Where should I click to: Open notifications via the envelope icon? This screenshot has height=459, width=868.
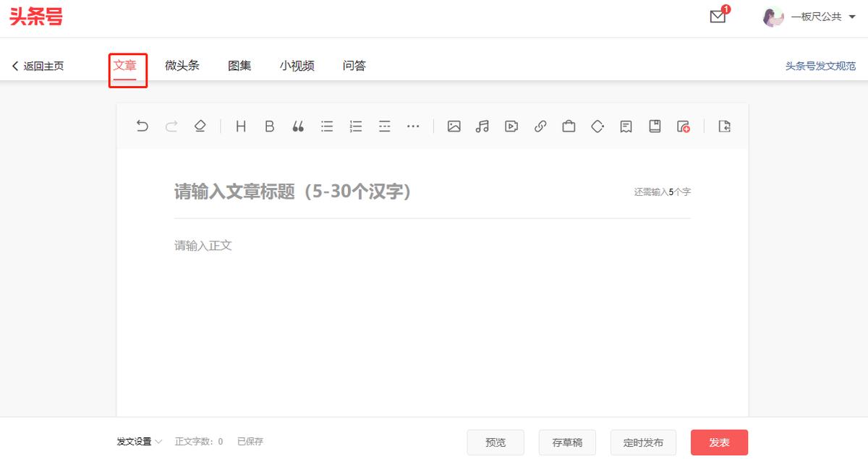coord(717,17)
